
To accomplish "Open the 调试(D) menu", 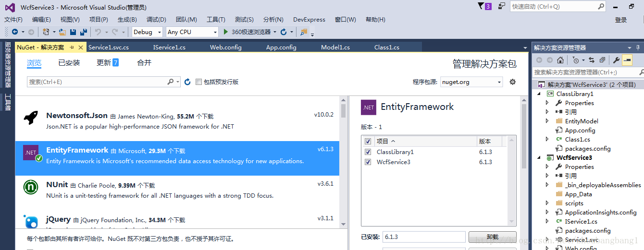I will click(156, 20).
